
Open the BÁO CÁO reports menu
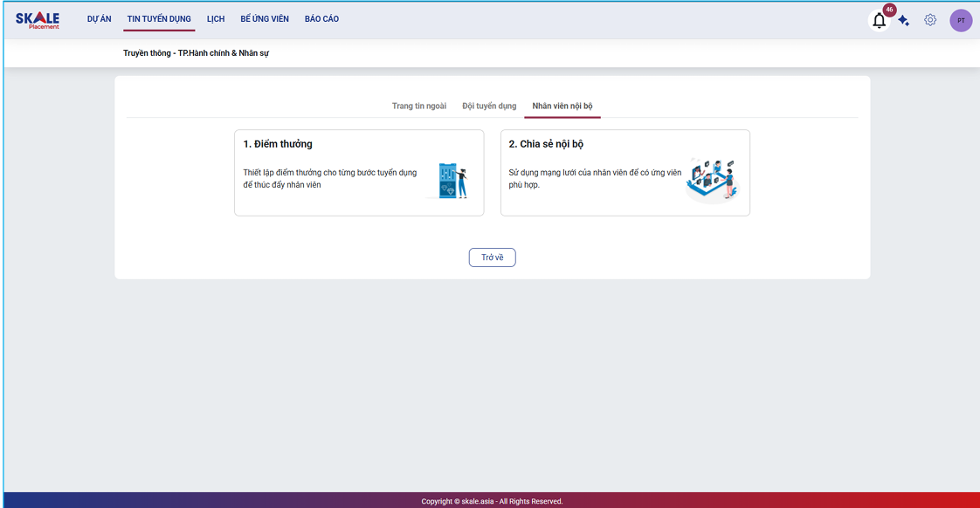321,19
